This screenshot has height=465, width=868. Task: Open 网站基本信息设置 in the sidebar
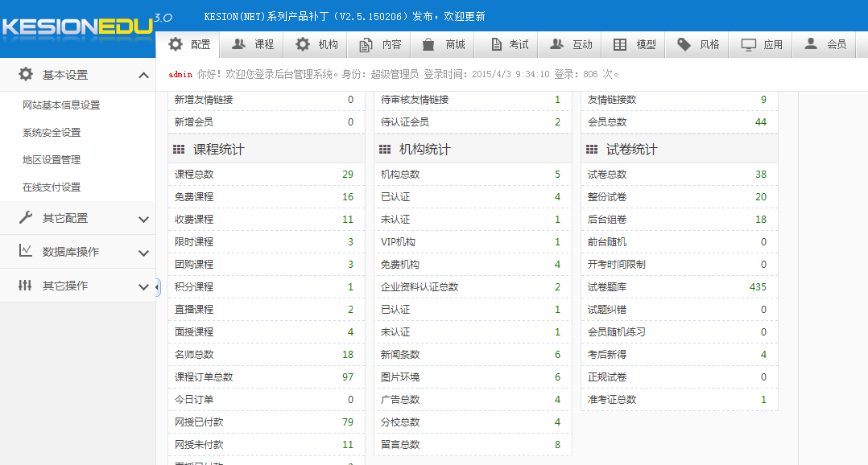61,105
